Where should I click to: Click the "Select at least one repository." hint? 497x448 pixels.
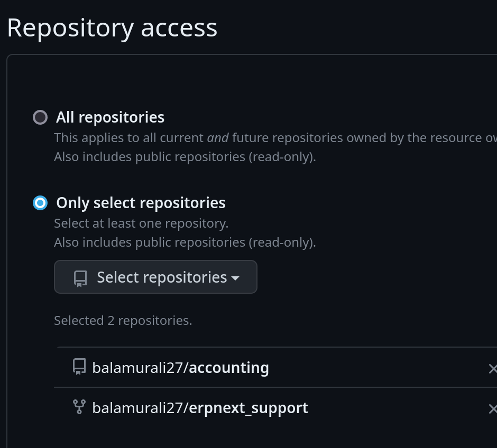point(141,223)
